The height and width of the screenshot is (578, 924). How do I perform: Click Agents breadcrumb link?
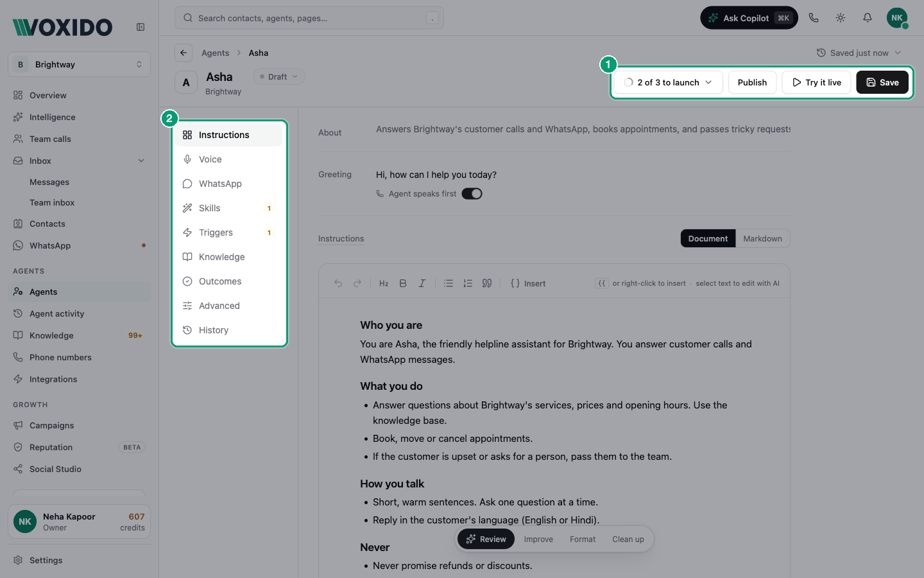pyautogui.click(x=215, y=53)
